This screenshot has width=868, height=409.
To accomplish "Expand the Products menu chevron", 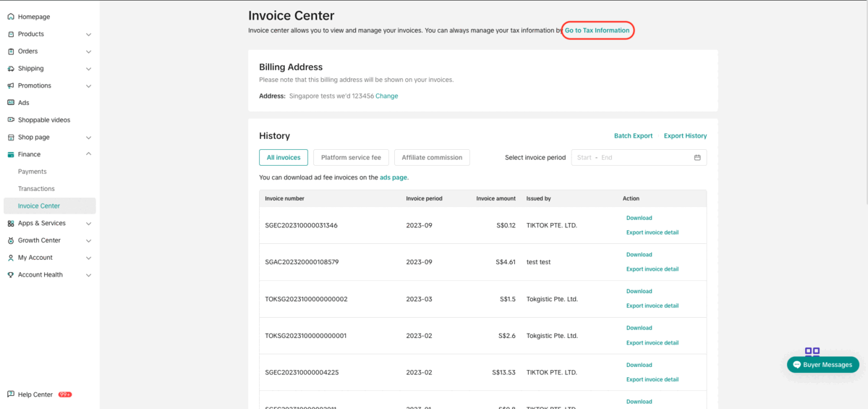I will [x=88, y=34].
